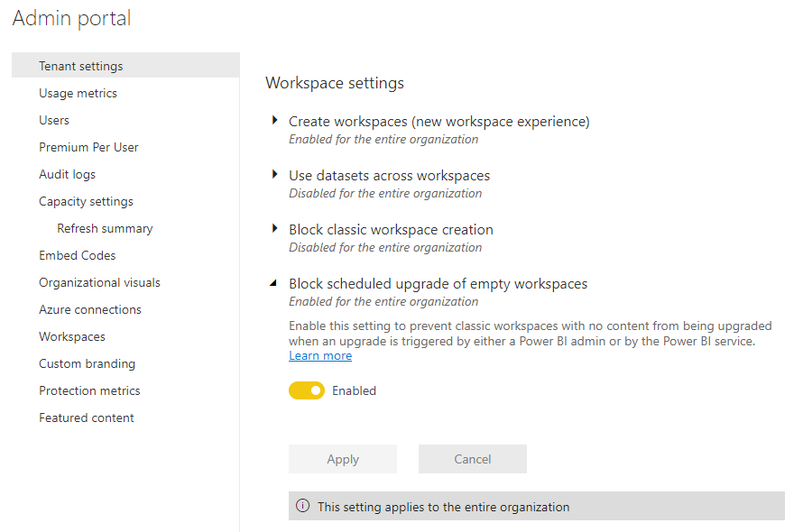Open Featured content
Image resolution: width=803 pixels, height=532 pixels.
pos(87,417)
